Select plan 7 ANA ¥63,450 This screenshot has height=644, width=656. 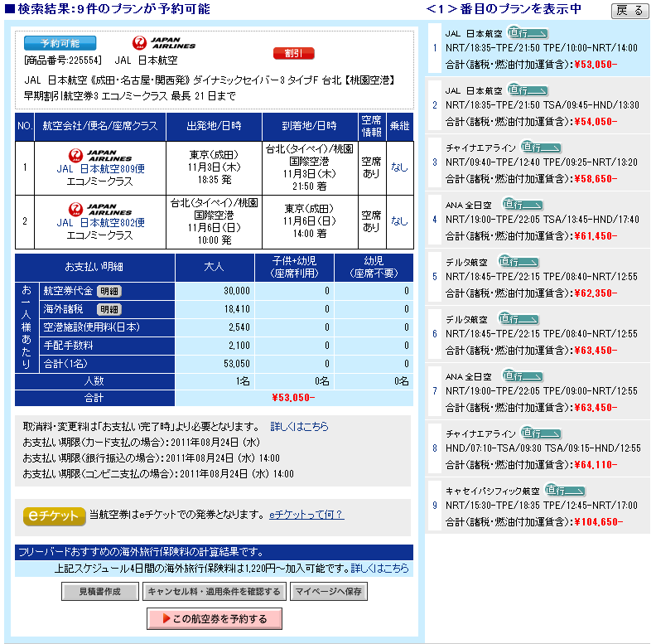click(x=538, y=391)
